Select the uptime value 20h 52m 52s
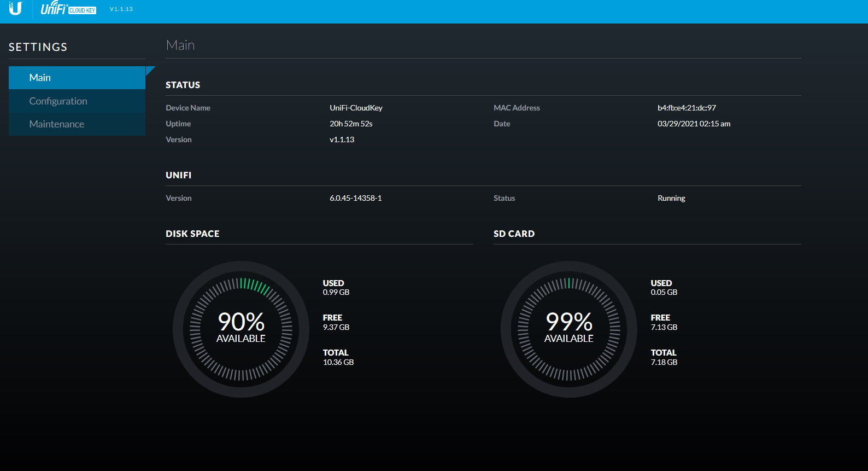The height and width of the screenshot is (471, 868). 351,124
